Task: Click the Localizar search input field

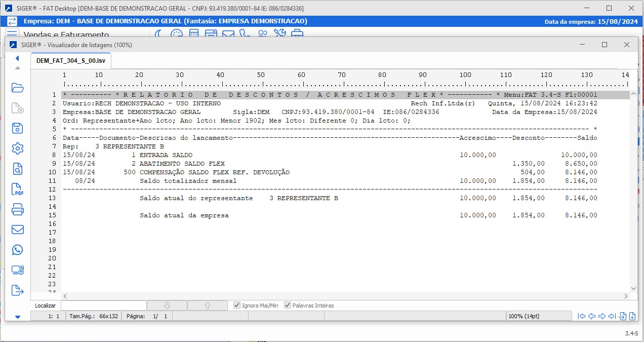Action: coord(103,306)
